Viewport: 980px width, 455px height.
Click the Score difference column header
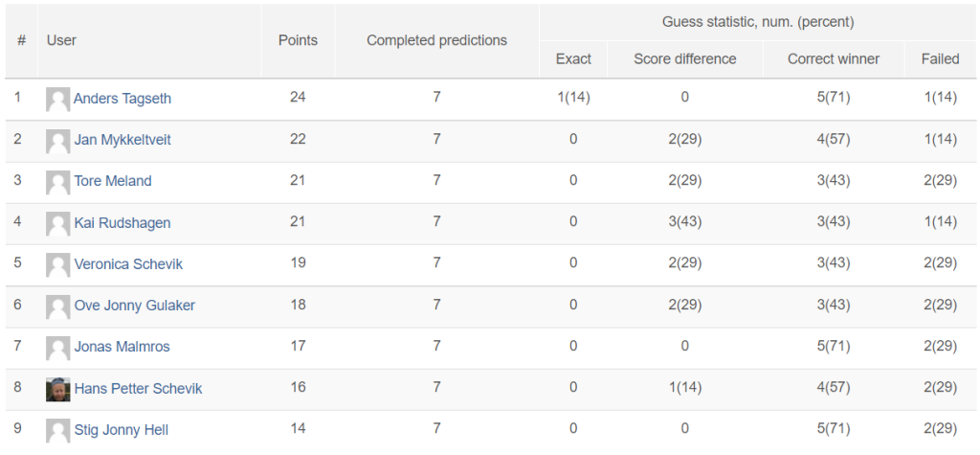click(x=685, y=58)
